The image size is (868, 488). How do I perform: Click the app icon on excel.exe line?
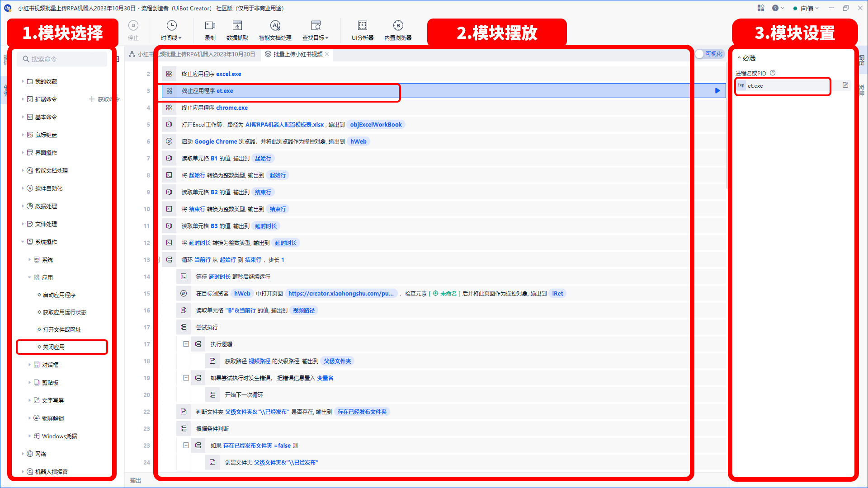[169, 74]
